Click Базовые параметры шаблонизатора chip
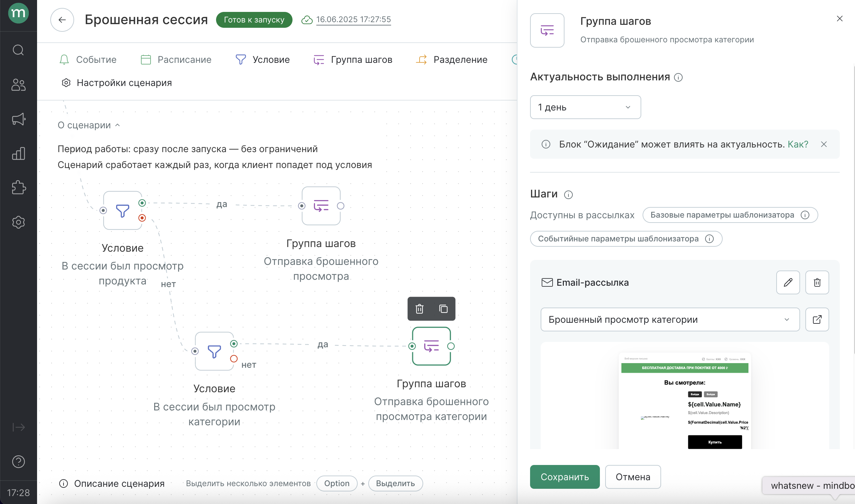This screenshot has height=504, width=855. pyautogui.click(x=730, y=215)
